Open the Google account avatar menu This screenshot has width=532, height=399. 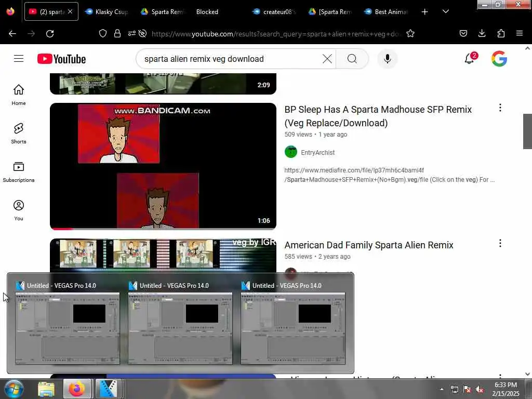[499, 59]
